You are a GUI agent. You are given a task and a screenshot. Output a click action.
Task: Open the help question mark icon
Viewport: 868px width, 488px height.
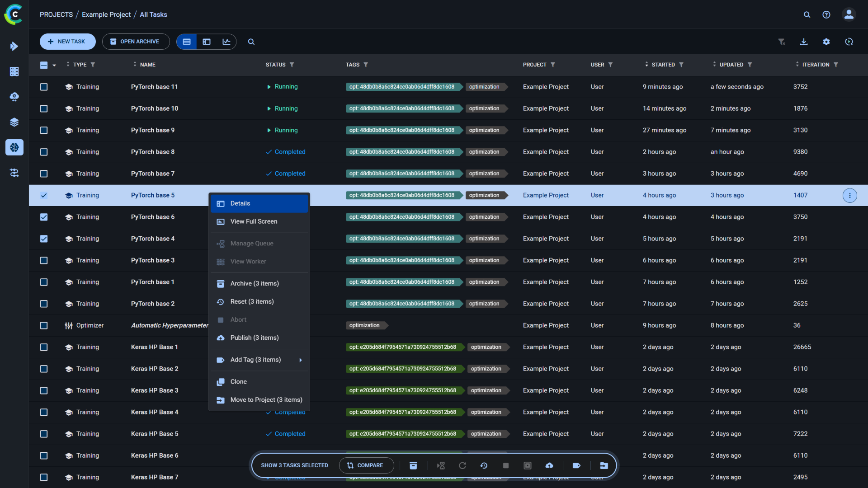tap(826, 14)
